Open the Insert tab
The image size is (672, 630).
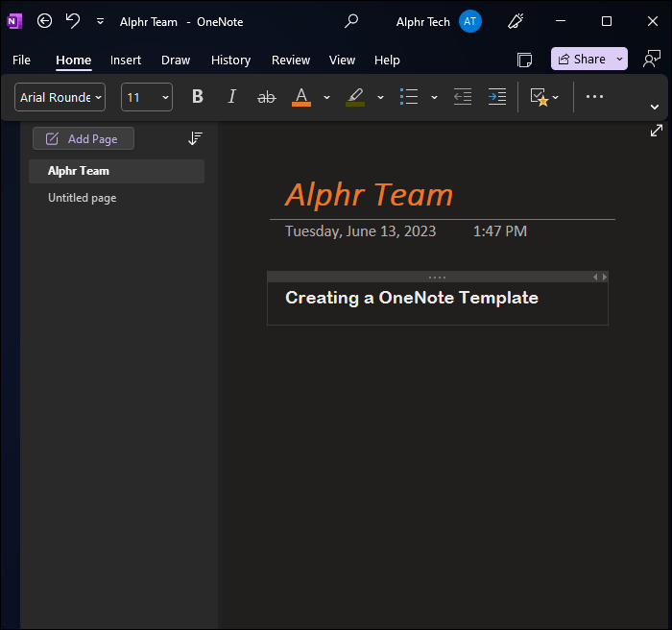(x=126, y=60)
